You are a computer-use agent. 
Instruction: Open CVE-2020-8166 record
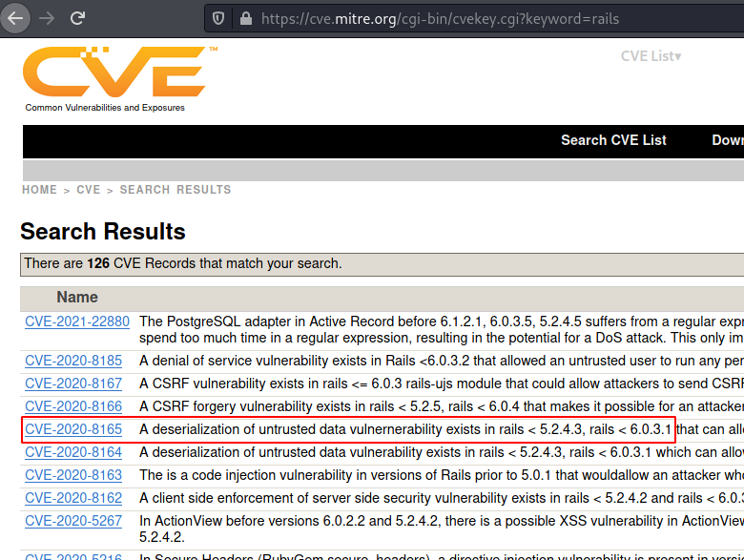tap(73, 406)
